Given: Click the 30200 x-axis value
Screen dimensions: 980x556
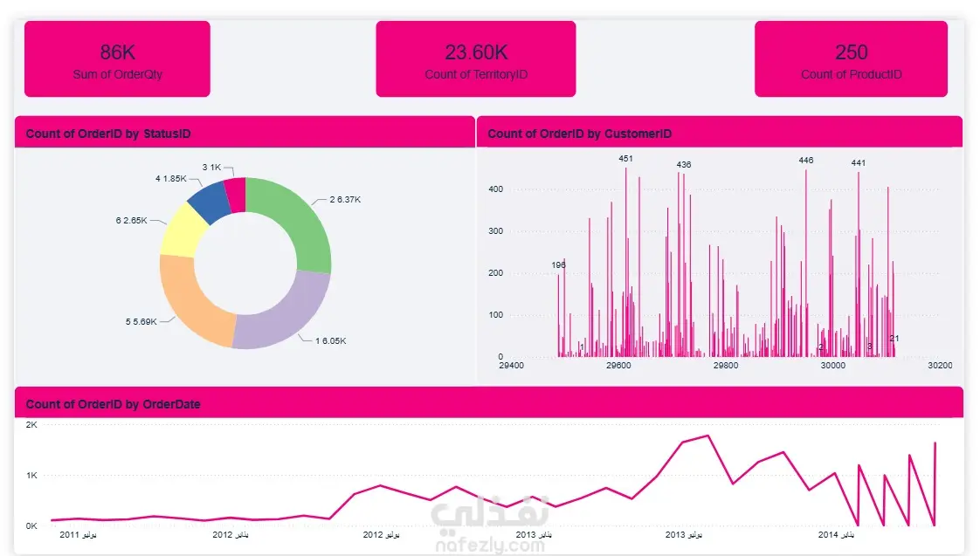Looking at the screenshot, I should (940, 366).
